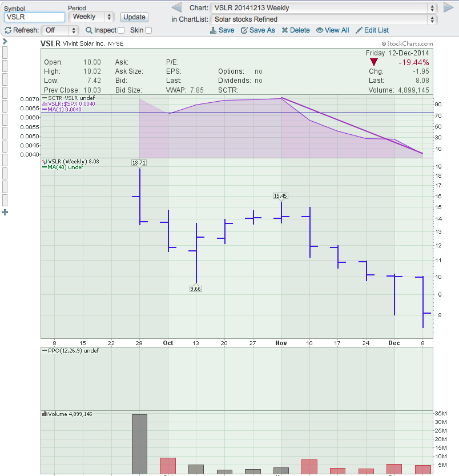Image resolution: width=459 pixels, height=476 pixels.
Task: Go to the next chart with right arrow
Action: click(x=448, y=7)
